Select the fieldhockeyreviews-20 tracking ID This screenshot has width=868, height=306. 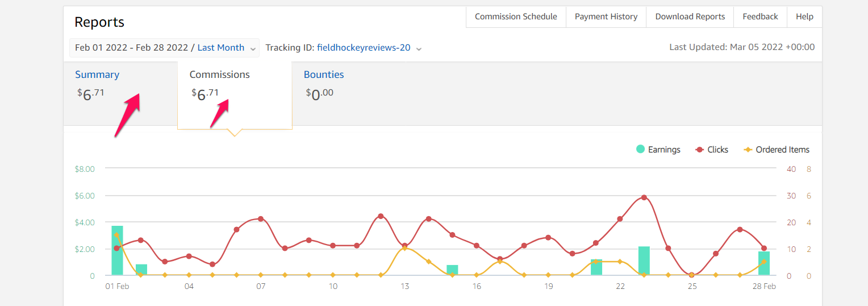pyautogui.click(x=364, y=48)
